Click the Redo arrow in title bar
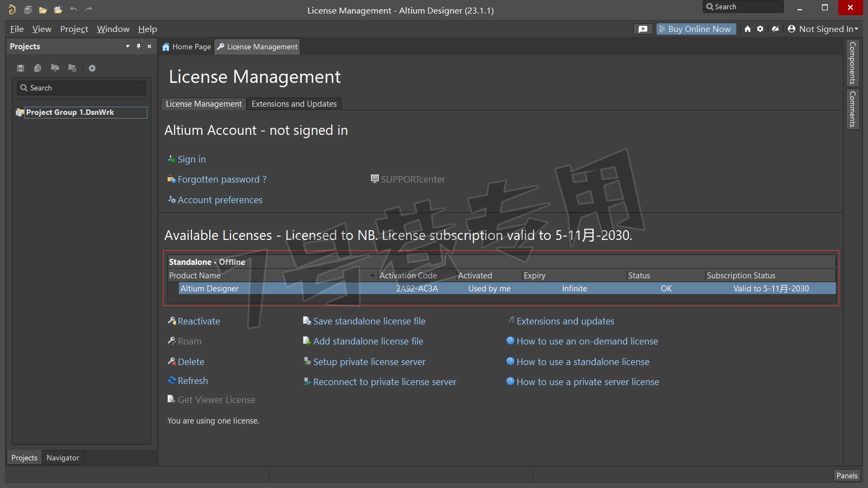This screenshot has height=488, width=868. (88, 9)
